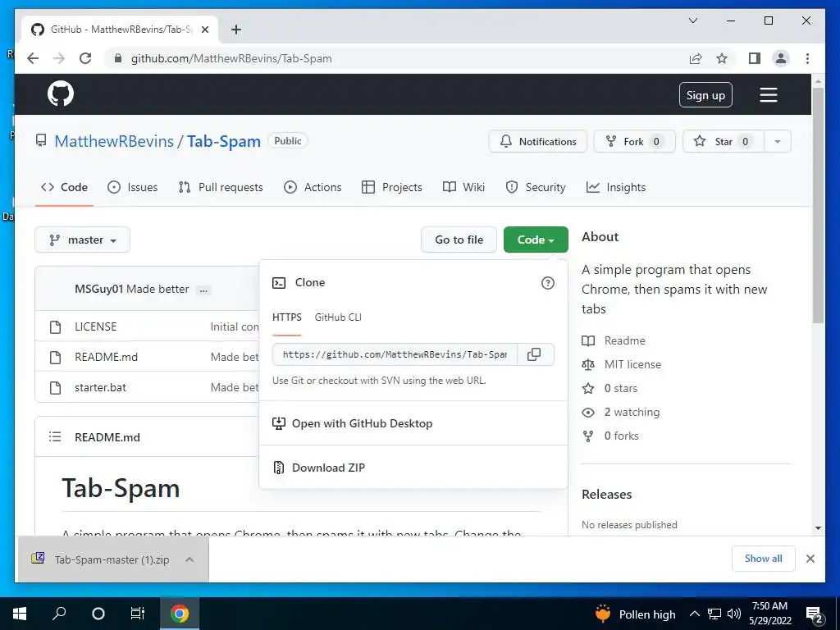The image size is (840, 630).
Task: Expand commit message ellipsis button
Action: 203,290
